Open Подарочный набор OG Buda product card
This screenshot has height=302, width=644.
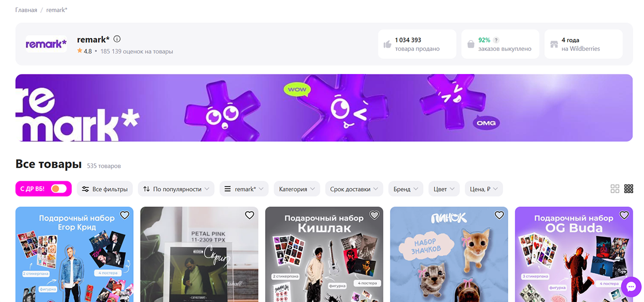click(574, 254)
